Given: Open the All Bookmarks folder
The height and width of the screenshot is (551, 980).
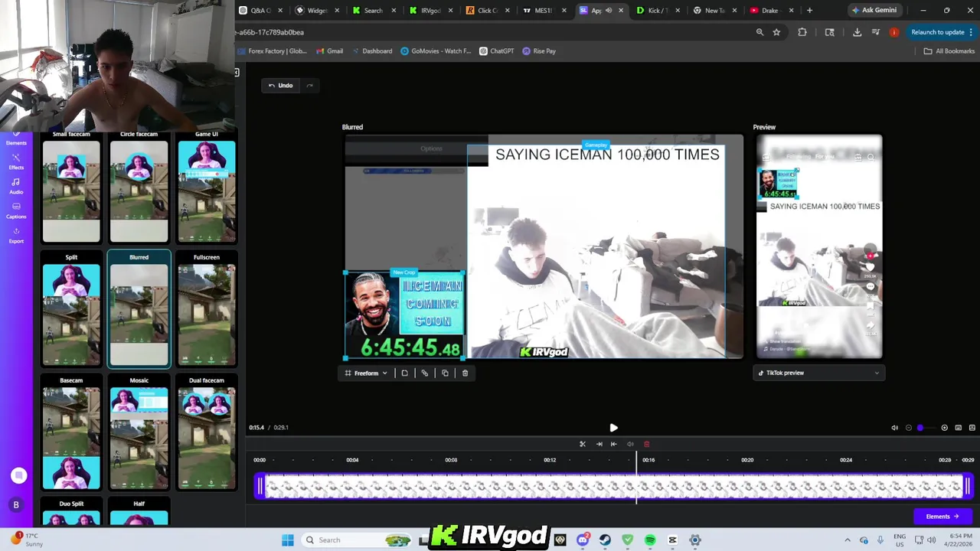Looking at the screenshot, I should (x=949, y=51).
